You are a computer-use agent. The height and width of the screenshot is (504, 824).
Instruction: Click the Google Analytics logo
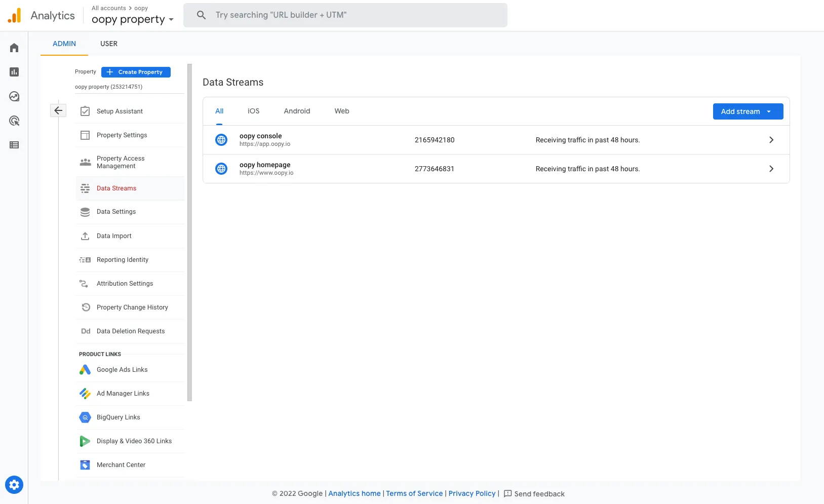click(15, 16)
